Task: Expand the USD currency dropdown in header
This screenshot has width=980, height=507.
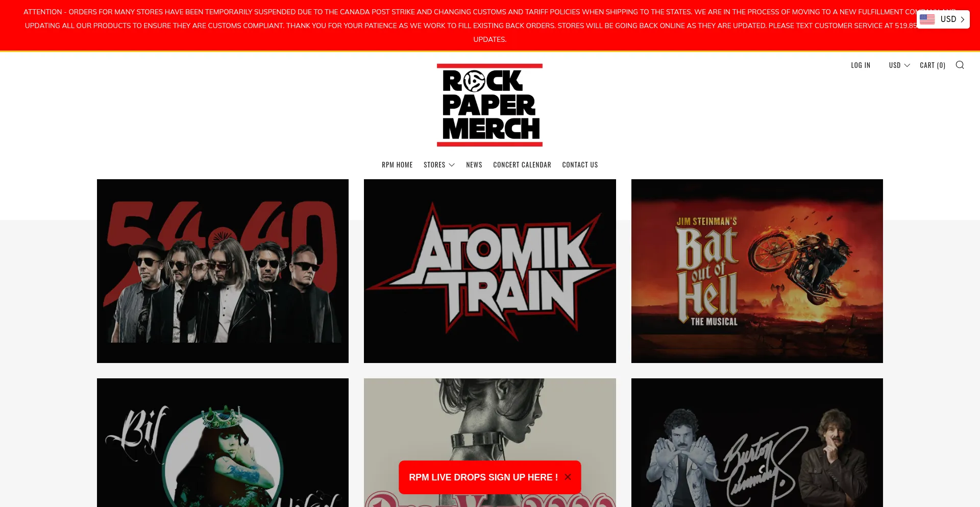Action: point(899,65)
